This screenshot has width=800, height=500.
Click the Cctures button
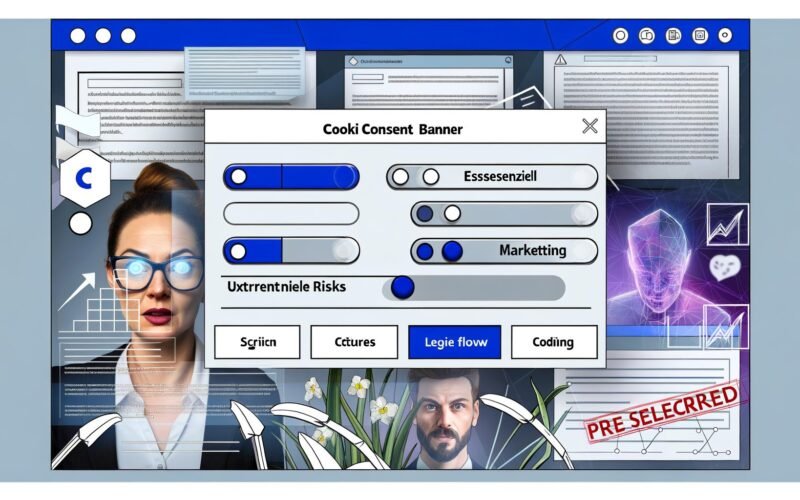point(354,342)
